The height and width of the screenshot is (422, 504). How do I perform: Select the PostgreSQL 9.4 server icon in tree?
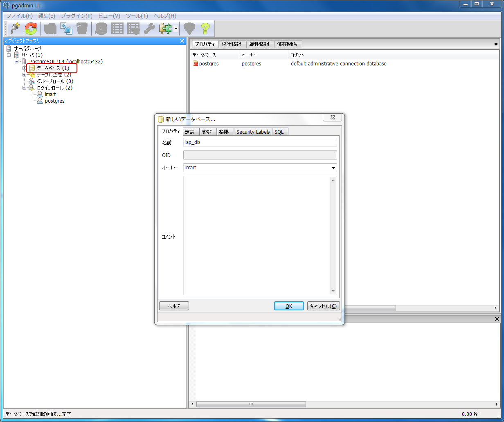24,61
